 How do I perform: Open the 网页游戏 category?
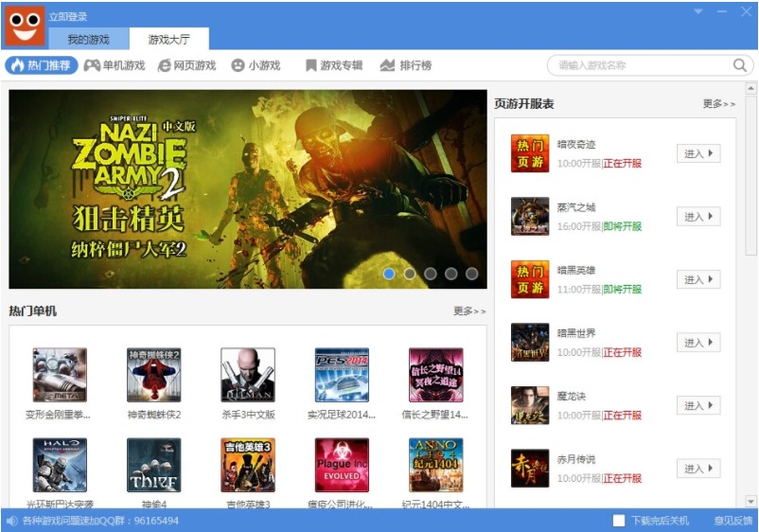coord(186,65)
